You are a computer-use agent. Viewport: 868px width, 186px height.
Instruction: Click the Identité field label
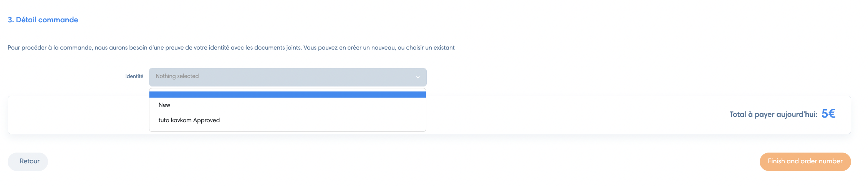click(134, 76)
